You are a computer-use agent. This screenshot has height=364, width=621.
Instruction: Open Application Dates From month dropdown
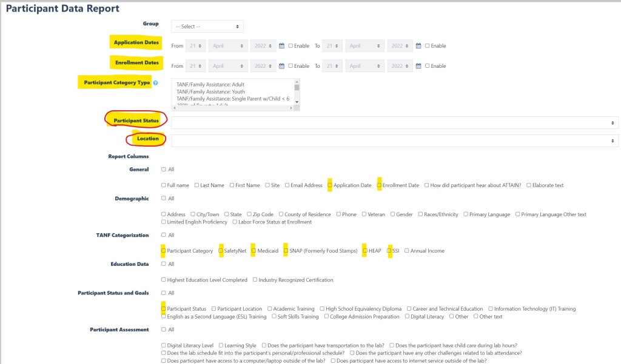228,46
